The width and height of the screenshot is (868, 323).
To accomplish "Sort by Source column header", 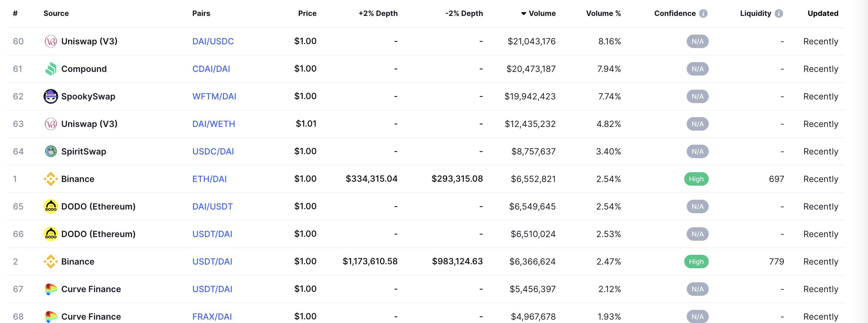I will click(56, 13).
